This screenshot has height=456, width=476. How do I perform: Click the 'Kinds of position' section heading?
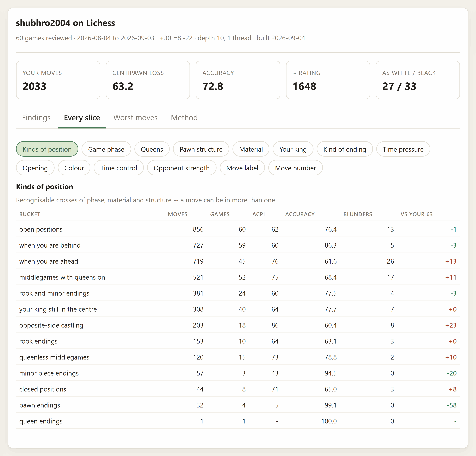point(44,187)
